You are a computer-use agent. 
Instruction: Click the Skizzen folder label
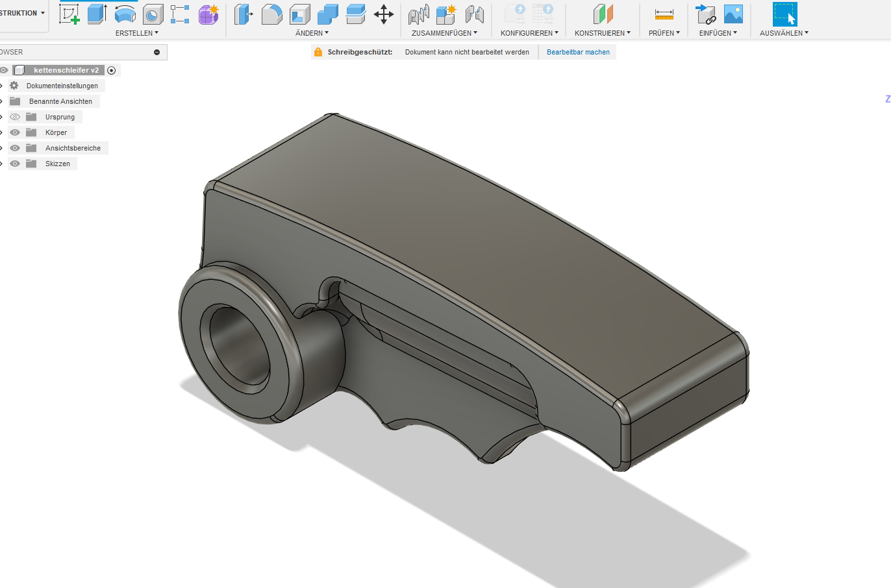58,164
